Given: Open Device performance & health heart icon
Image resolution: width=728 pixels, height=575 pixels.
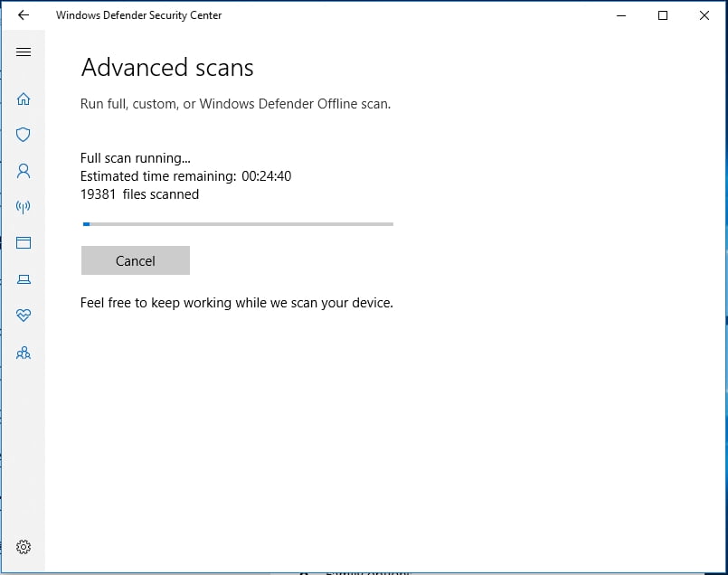Looking at the screenshot, I should (x=24, y=315).
